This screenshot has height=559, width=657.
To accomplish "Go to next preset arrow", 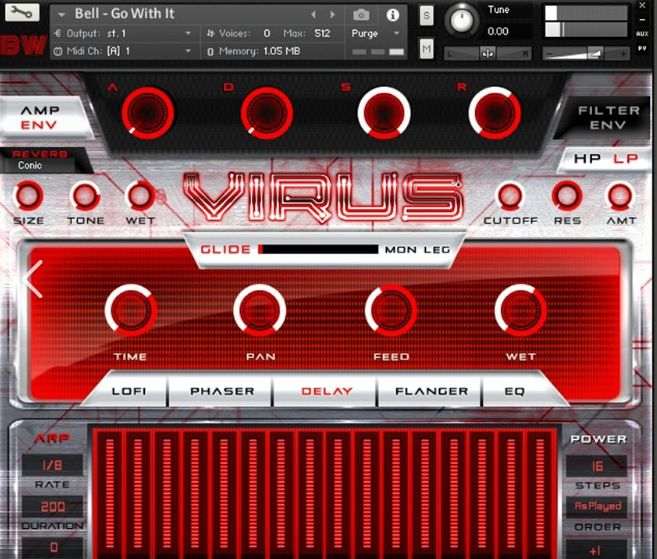I will [333, 15].
